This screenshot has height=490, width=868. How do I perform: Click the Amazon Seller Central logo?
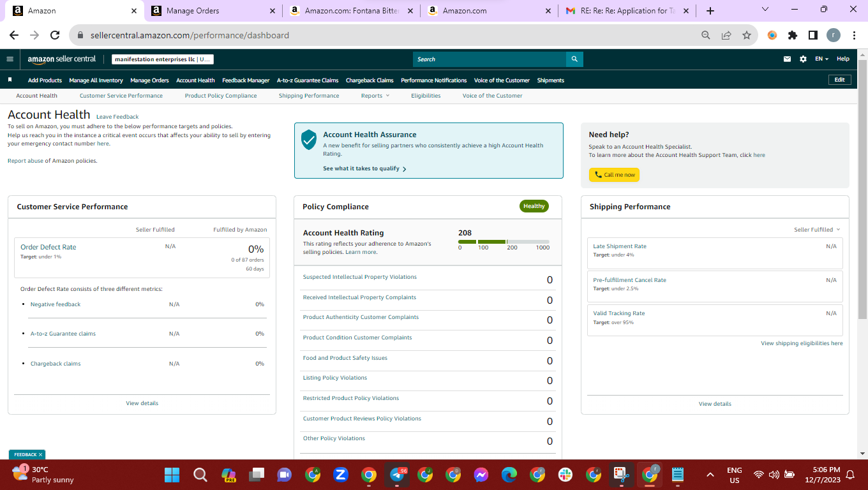click(62, 59)
